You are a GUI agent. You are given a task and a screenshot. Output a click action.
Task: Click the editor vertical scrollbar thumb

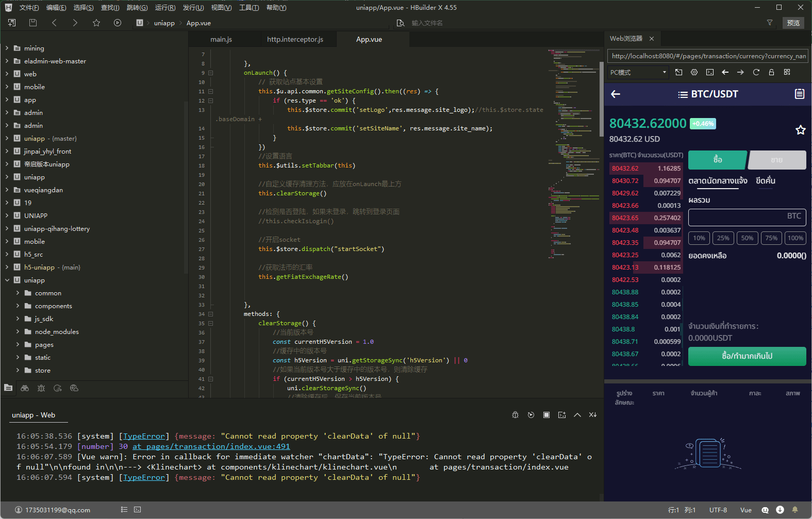point(601,98)
